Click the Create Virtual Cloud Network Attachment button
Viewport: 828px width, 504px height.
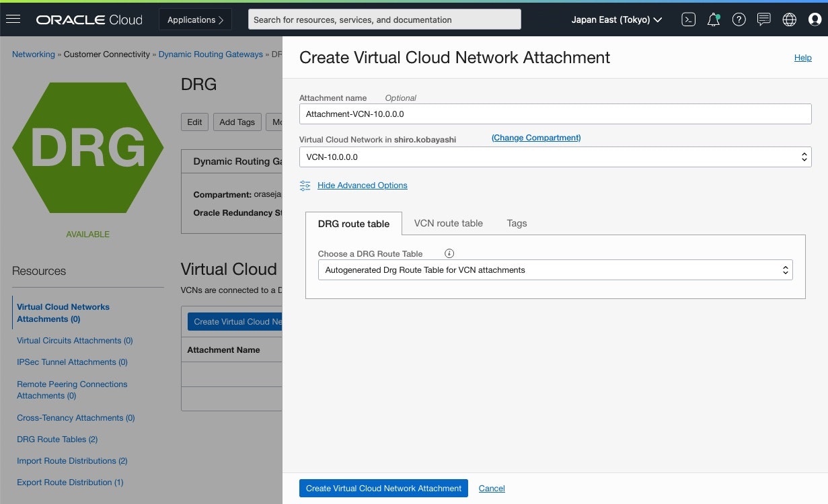[383, 488]
